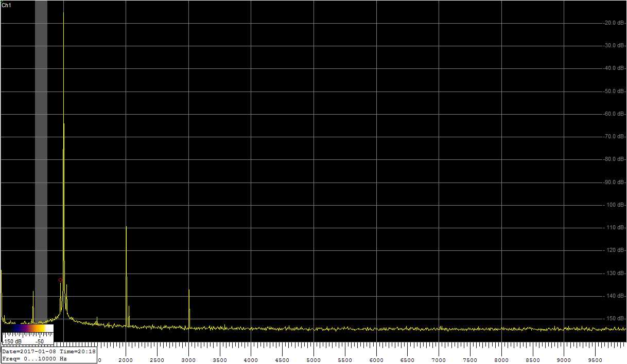This screenshot has width=627, height=364.
Task: Click the 3500 Hz frequency axis label
Action: tap(220, 360)
